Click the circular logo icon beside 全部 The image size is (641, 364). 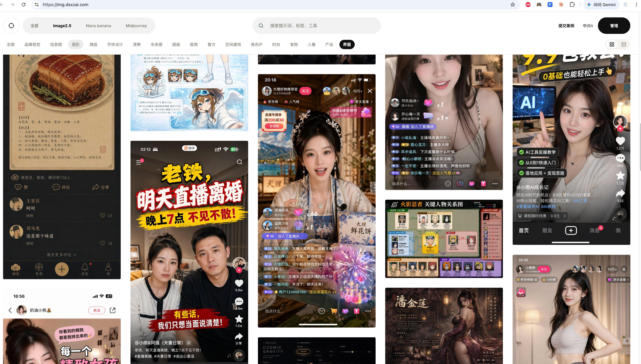click(11, 25)
